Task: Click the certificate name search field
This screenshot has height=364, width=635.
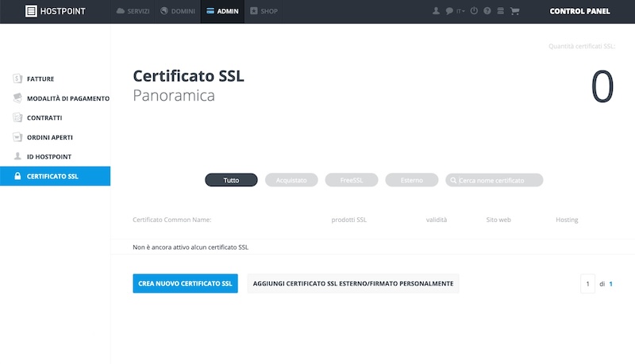Action: pos(494,180)
